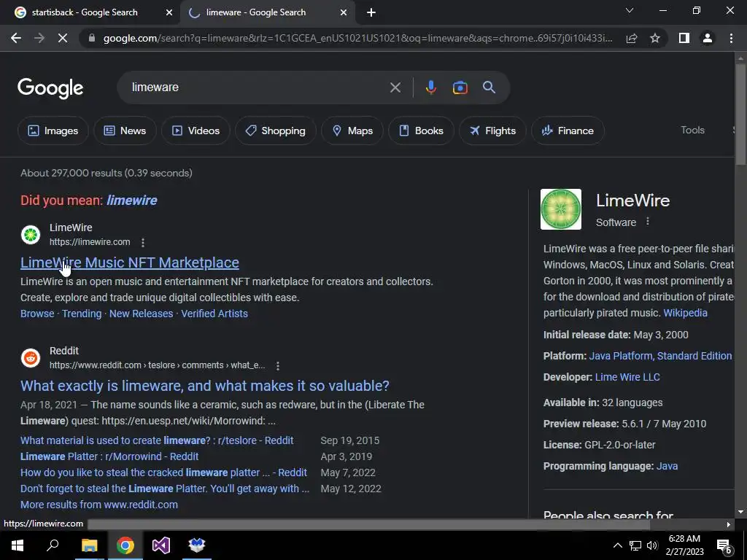The width and height of the screenshot is (747, 560).
Task: Open More results from www.reddit.com
Action: click(99, 505)
